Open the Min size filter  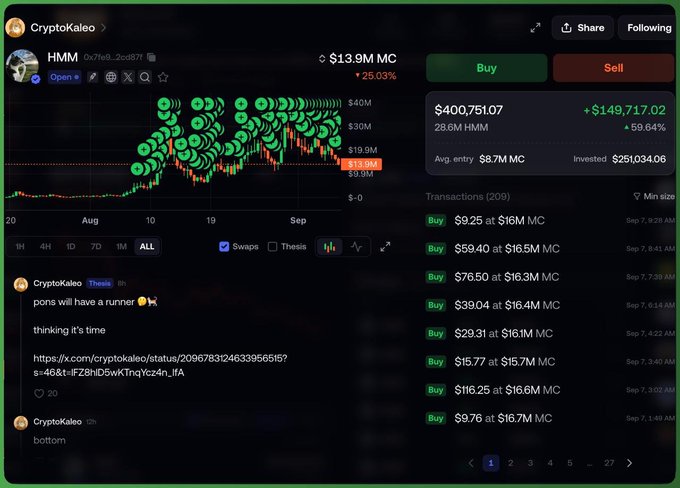(x=654, y=197)
